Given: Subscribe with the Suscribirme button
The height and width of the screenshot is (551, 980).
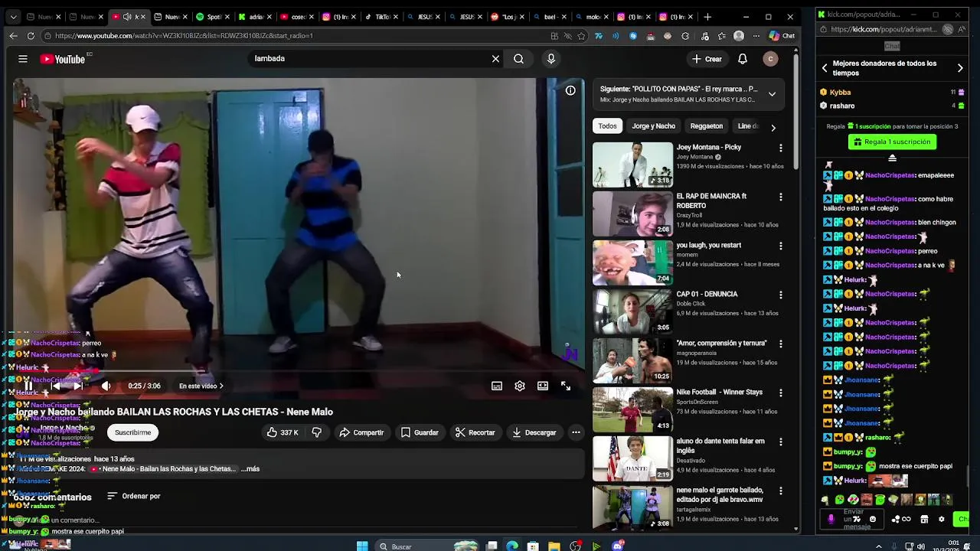Looking at the screenshot, I should [x=133, y=432].
